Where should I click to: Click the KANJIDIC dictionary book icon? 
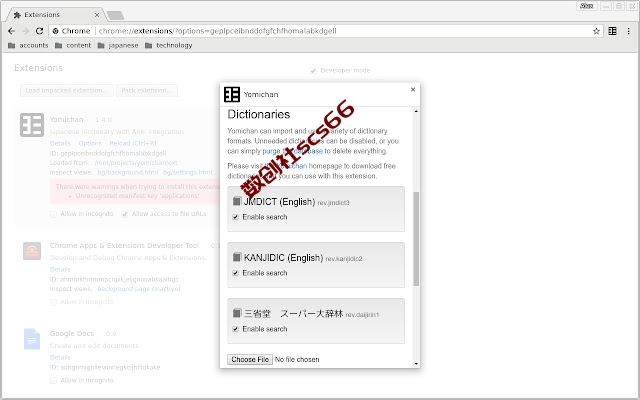(237, 257)
